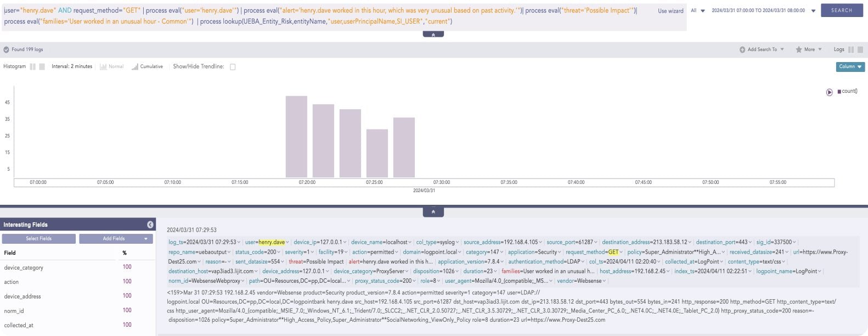Collapse the search bar with the up-arrow handle
The image size is (868, 336).
tap(433, 34)
